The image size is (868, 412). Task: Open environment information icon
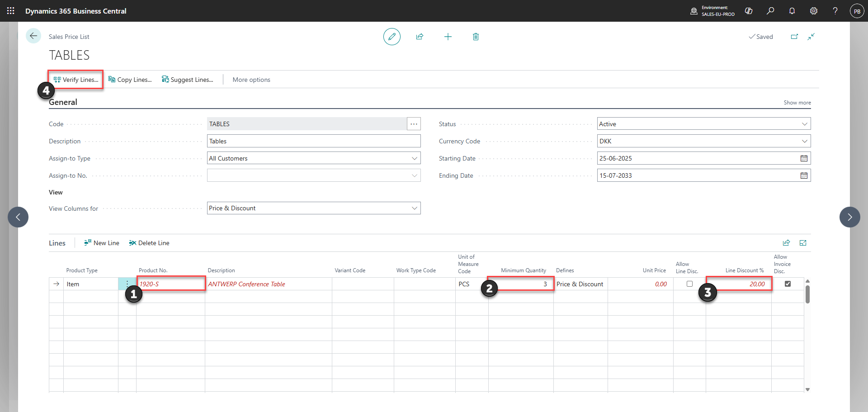[x=694, y=11]
